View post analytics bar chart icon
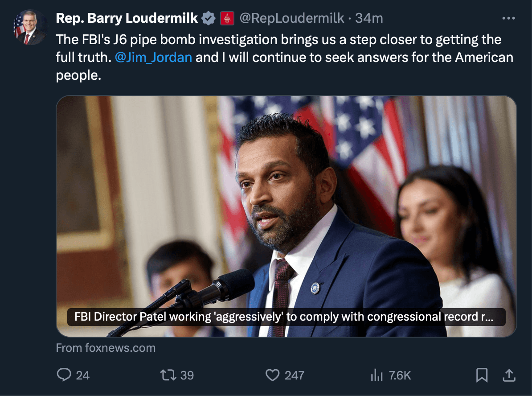Screen dimensions: 532x396 click(377, 375)
